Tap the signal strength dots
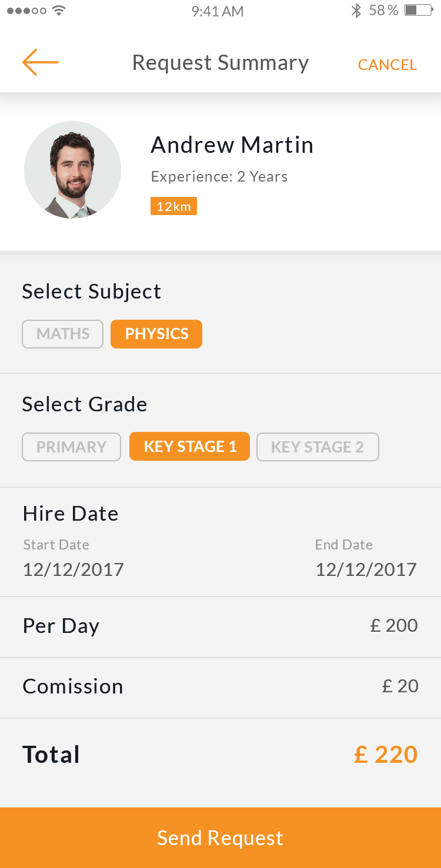 click(x=26, y=11)
